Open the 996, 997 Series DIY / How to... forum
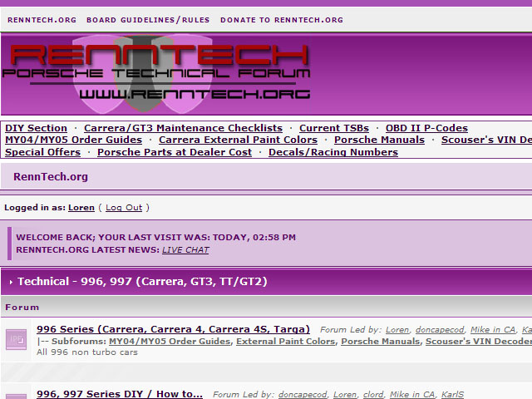Screen dimensions: 532x399 (x=120, y=394)
